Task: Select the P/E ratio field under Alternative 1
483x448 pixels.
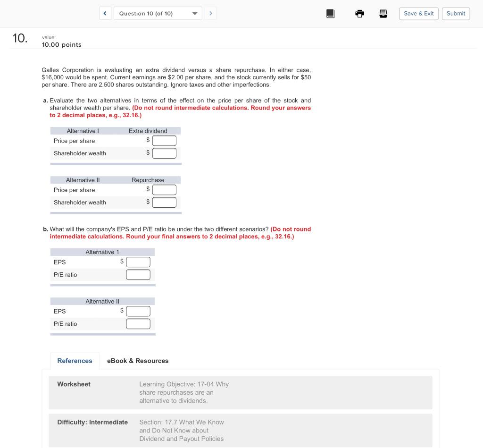Action: 138,274
